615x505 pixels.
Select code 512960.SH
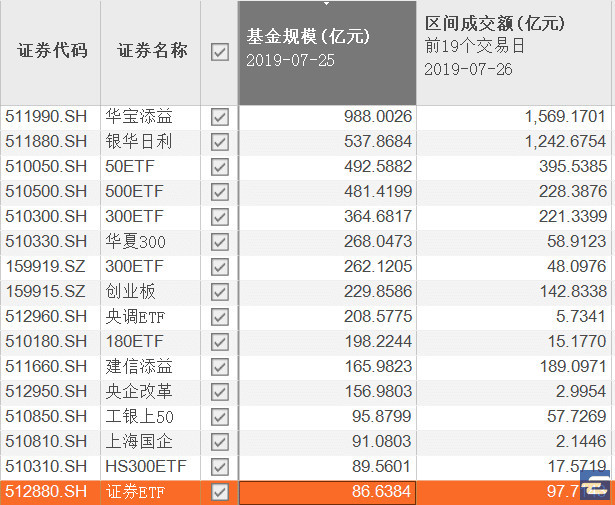tap(46, 316)
